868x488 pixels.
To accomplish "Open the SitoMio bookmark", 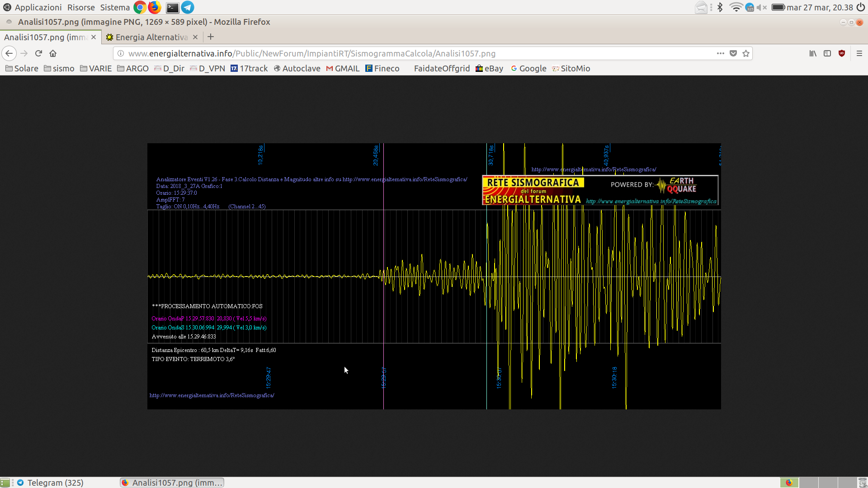I will [571, 68].
